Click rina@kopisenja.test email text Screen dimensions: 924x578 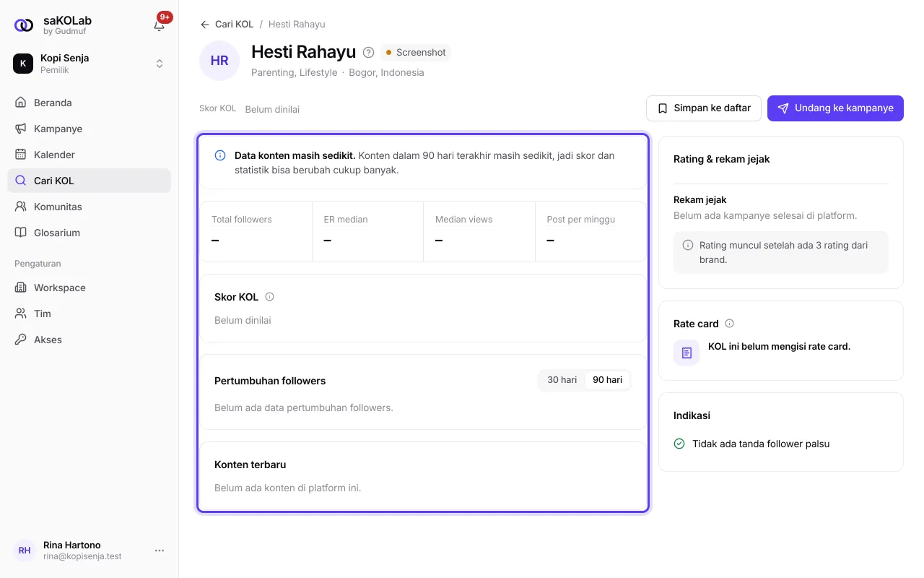coord(82,556)
